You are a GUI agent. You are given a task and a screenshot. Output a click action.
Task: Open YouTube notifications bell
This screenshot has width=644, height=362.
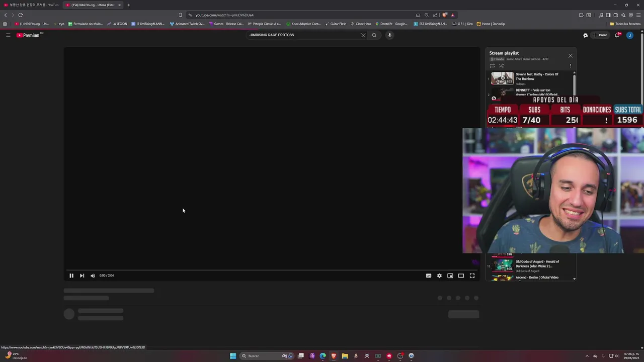click(x=617, y=35)
